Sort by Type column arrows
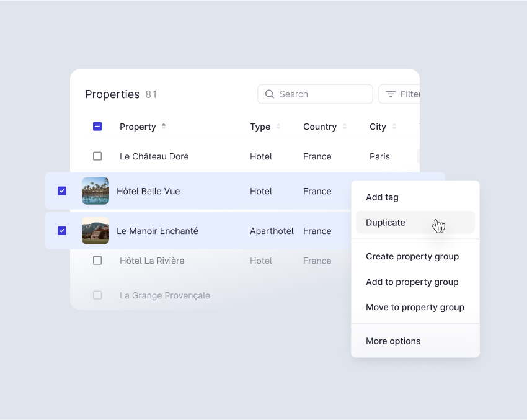 (x=278, y=127)
